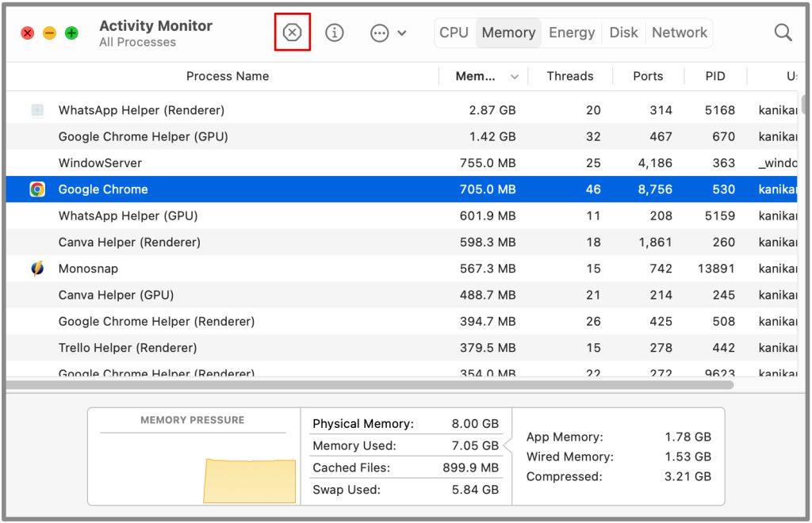Image resolution: width=812 pixels, height=523 pixels.
Task: Sort by the Threads column header
Action: tap(569, 76)
